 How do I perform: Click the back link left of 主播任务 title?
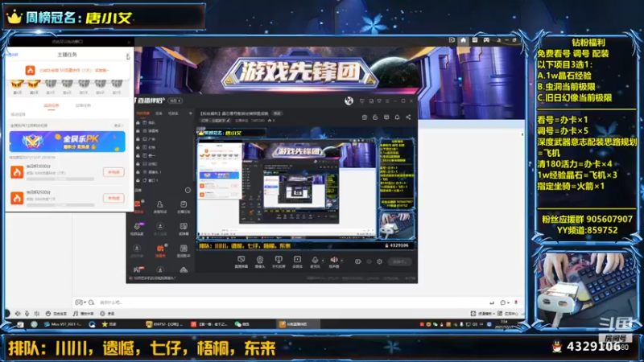12,55
